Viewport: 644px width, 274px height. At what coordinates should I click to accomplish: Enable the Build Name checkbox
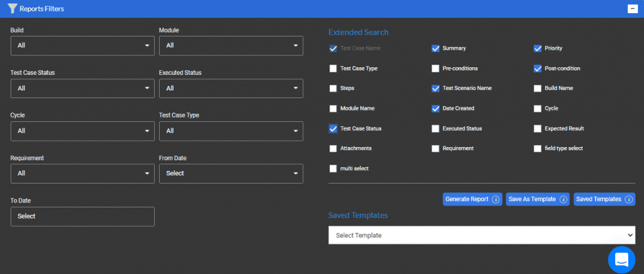pos(538,88)
